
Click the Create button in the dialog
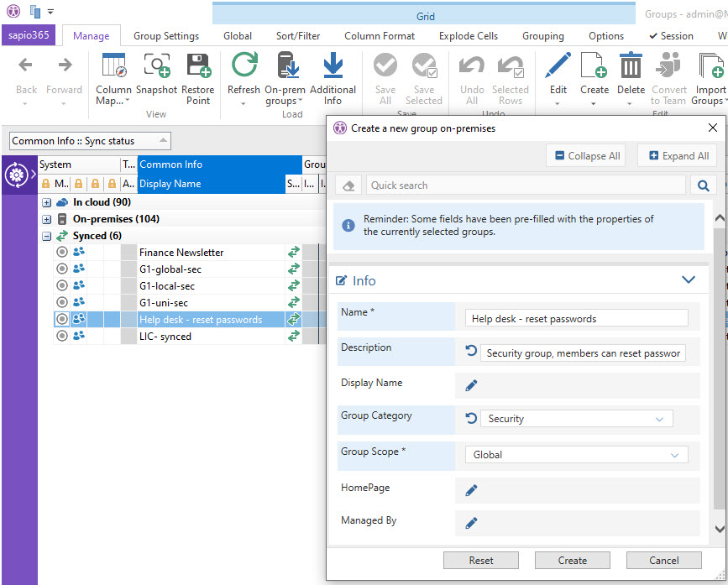point(572,560)
